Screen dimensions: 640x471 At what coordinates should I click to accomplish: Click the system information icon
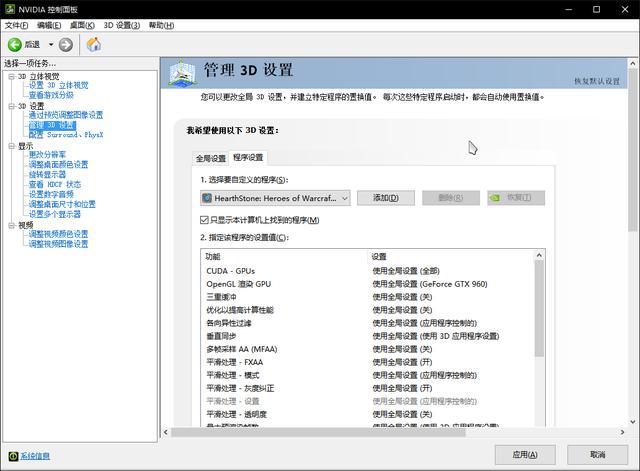[x=13, y=456]
